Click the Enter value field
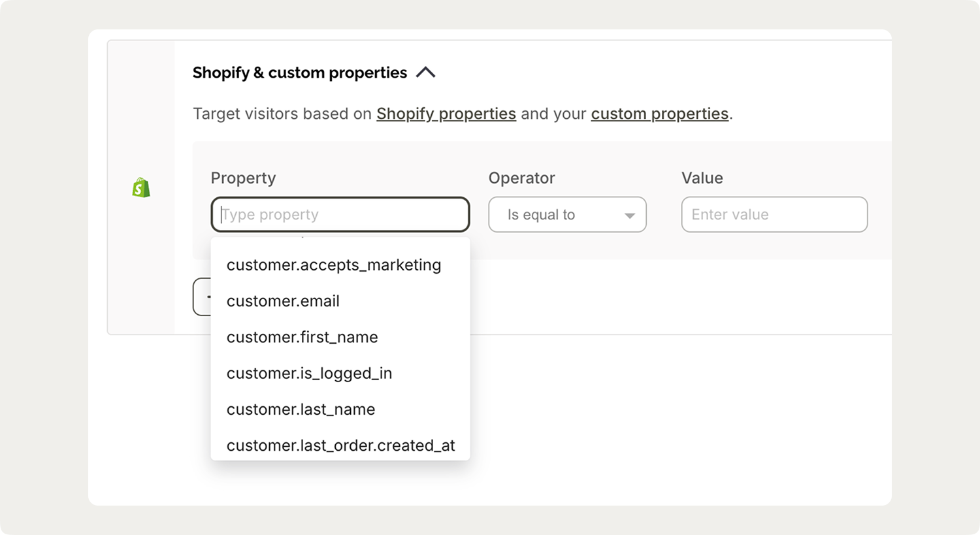The width and height of the screenshot is (980, 535). pos(774,215)
